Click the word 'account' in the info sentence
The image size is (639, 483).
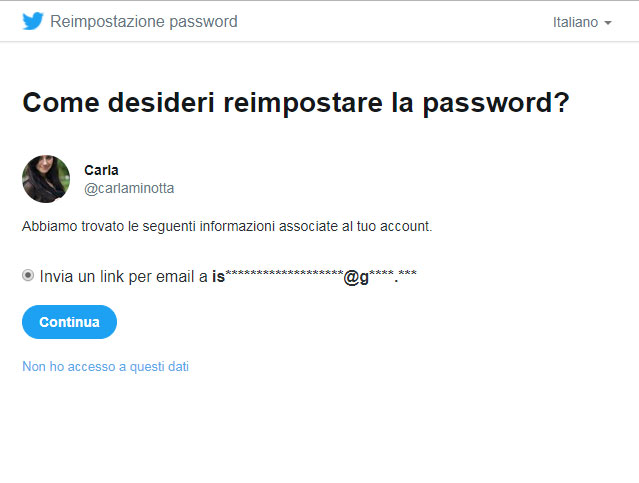404,226
